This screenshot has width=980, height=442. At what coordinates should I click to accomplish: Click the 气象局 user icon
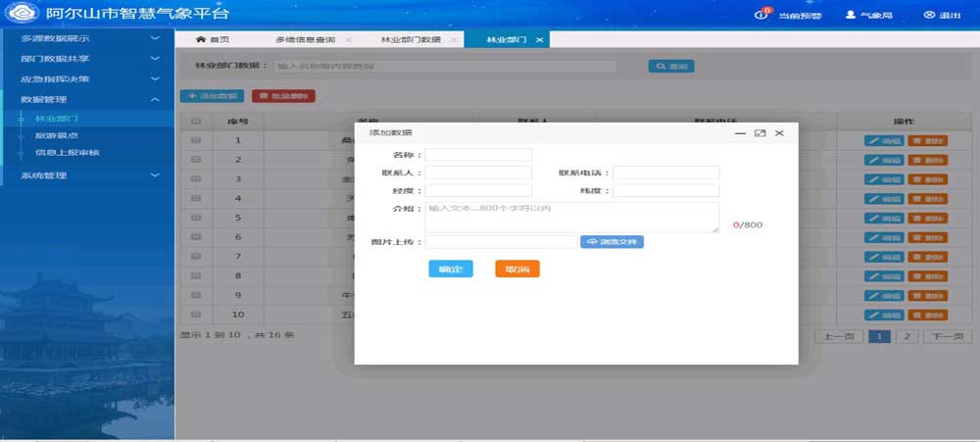pyautogui.click(x=852, y=16)
